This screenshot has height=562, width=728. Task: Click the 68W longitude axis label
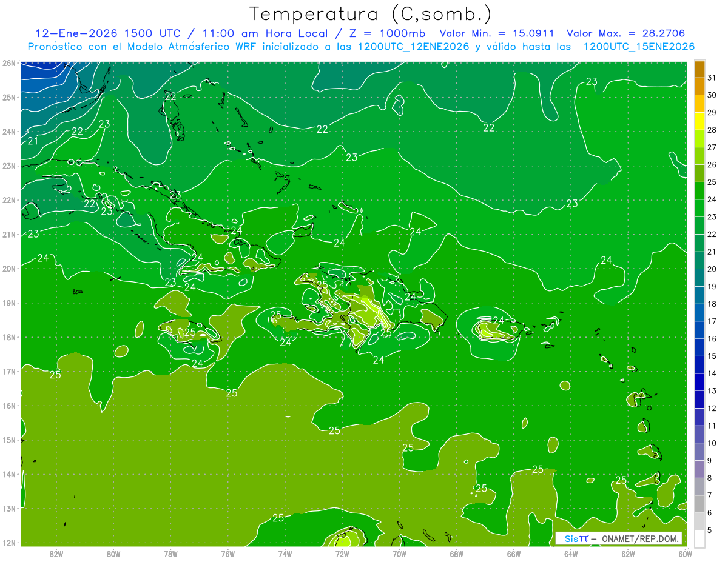(x=457, y=554)
